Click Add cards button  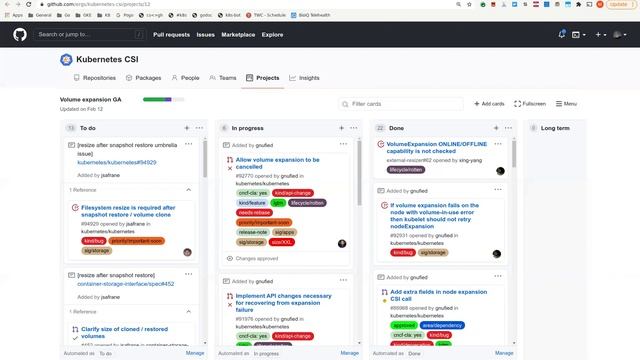(489, 104)
